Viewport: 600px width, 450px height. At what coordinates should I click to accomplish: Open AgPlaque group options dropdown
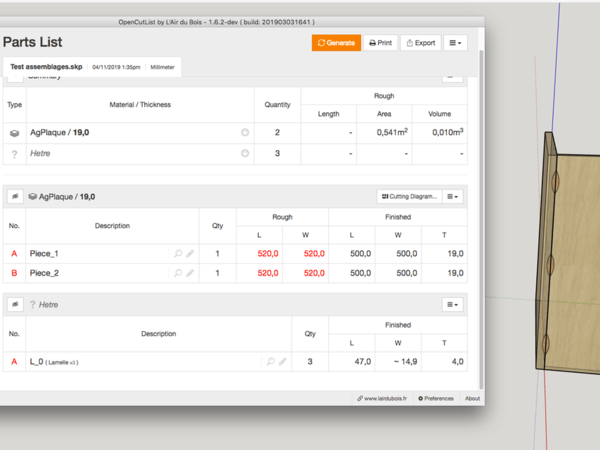pos(455,197)
